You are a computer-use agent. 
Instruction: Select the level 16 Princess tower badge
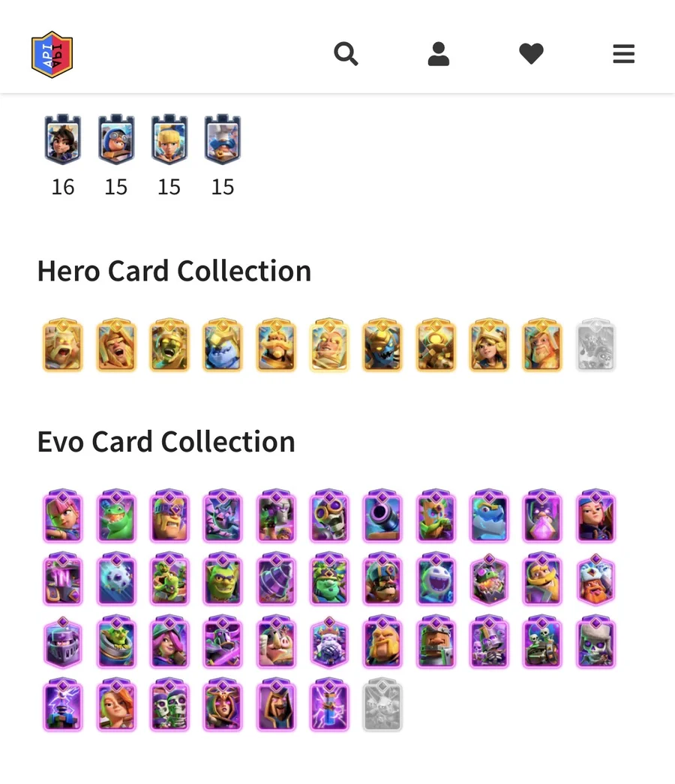(62, 140)
